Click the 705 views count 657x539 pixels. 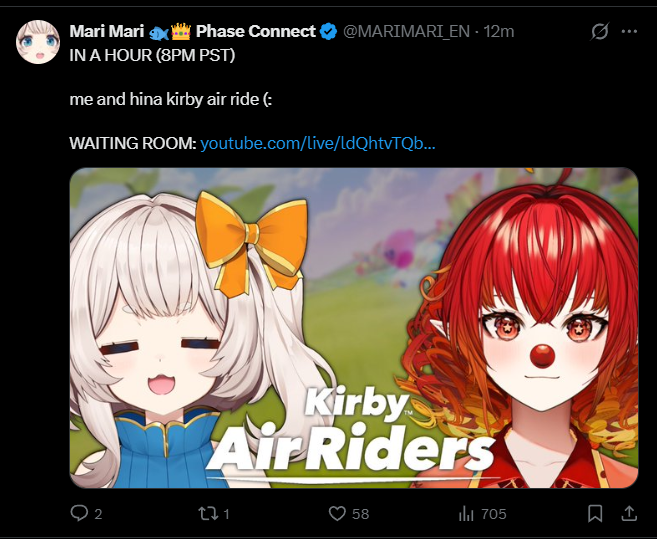pyautogui.click(x=494, y=514)
